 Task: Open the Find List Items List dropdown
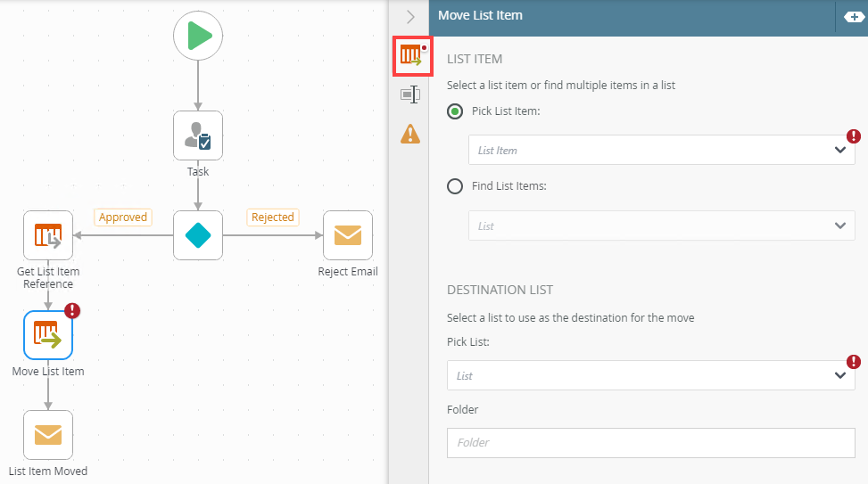662,226
